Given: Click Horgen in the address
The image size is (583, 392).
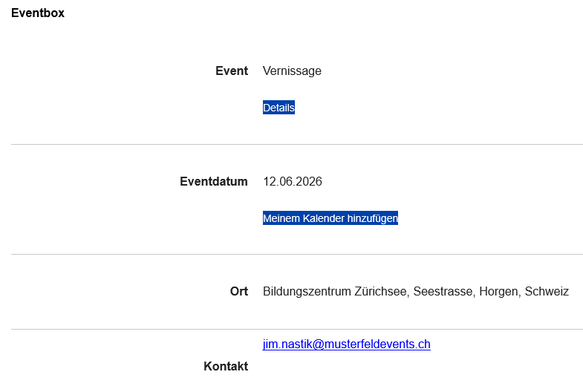Looking at the screenshot, I should pyautogui.click(x=500, y=292).
